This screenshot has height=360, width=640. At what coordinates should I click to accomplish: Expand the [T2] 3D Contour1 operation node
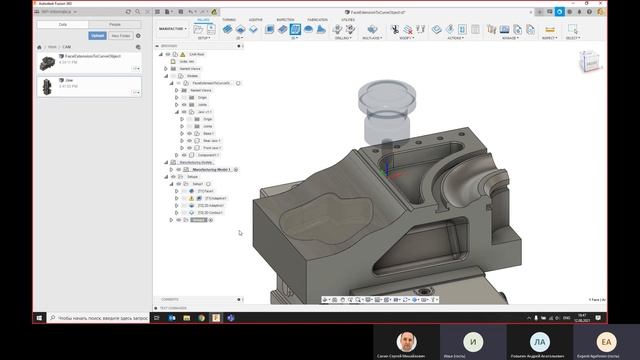pos(177,213)
